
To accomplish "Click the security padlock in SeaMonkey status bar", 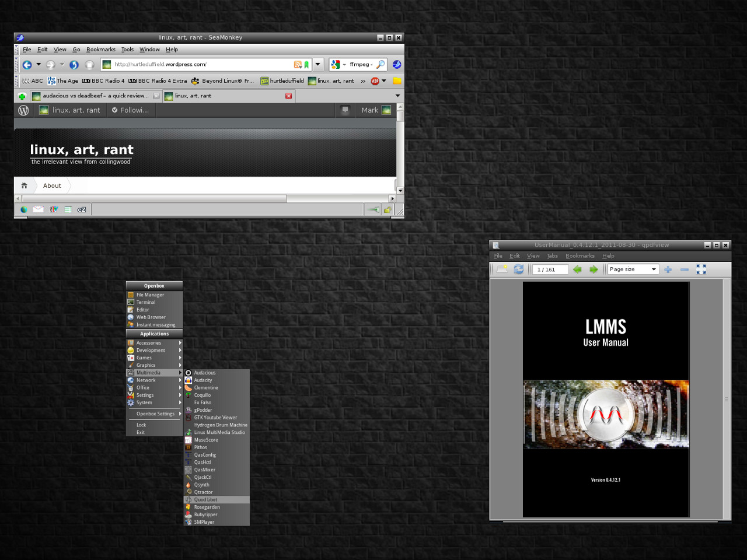I will click(x=386, y=210).
